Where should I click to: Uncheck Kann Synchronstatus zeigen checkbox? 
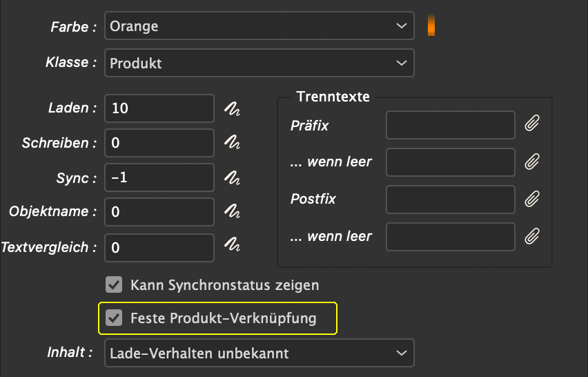pyautogui.click(x=114, y=284)
